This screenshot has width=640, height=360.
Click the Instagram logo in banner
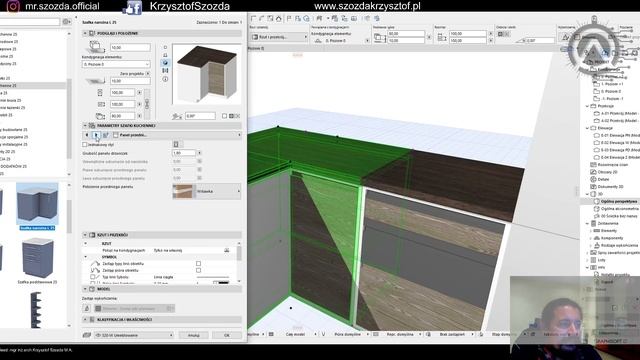(x=13, y=6)
